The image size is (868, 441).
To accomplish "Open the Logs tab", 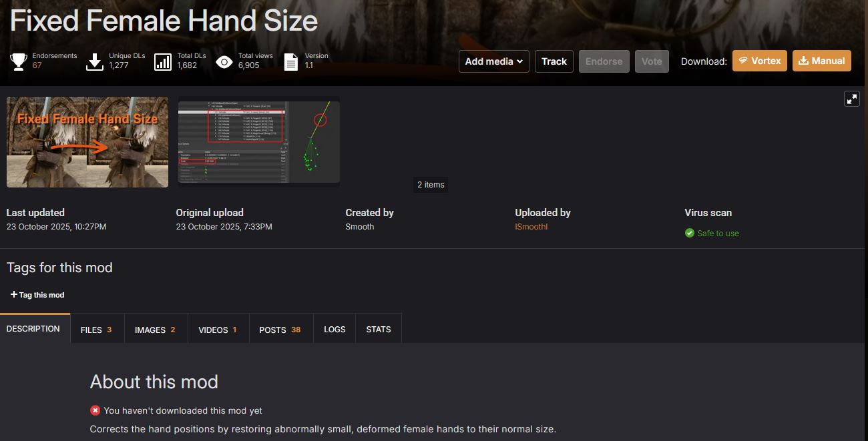I will (x=335, y=330).
